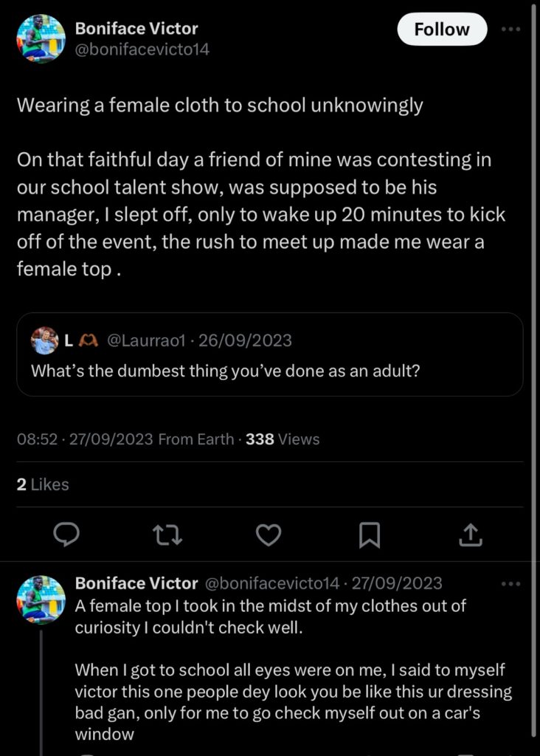Bookmark this tweet
The height and width of the screenshot is (756, 540).
point(369,535)
